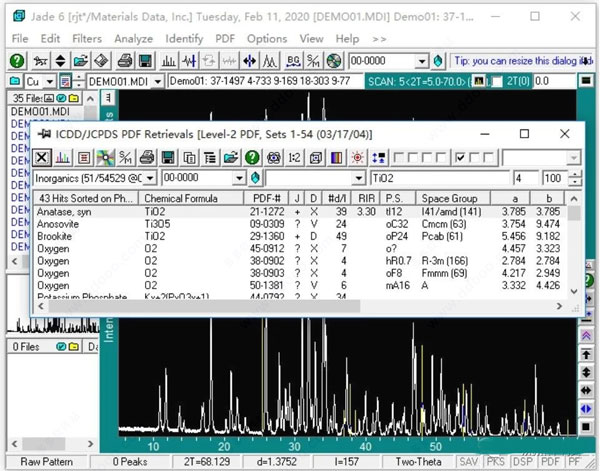Click the SAV status bar button
This screenshot has height=471, width=600.
[x=469, y=462]
